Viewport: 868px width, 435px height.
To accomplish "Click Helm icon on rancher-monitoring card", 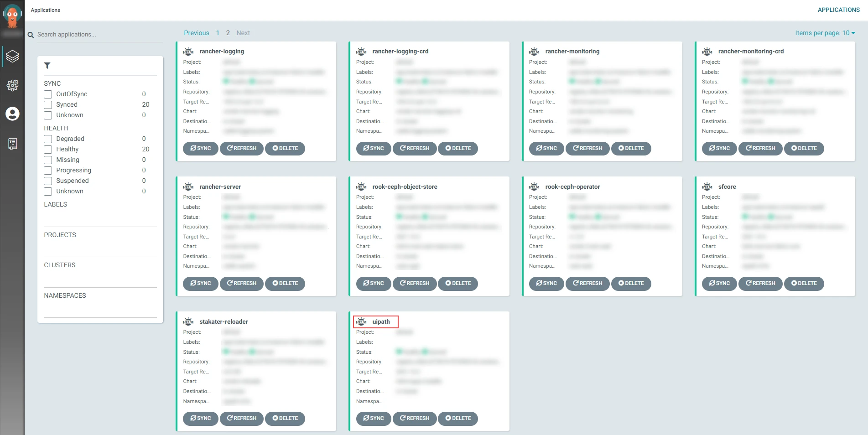I will coord(534,51).
